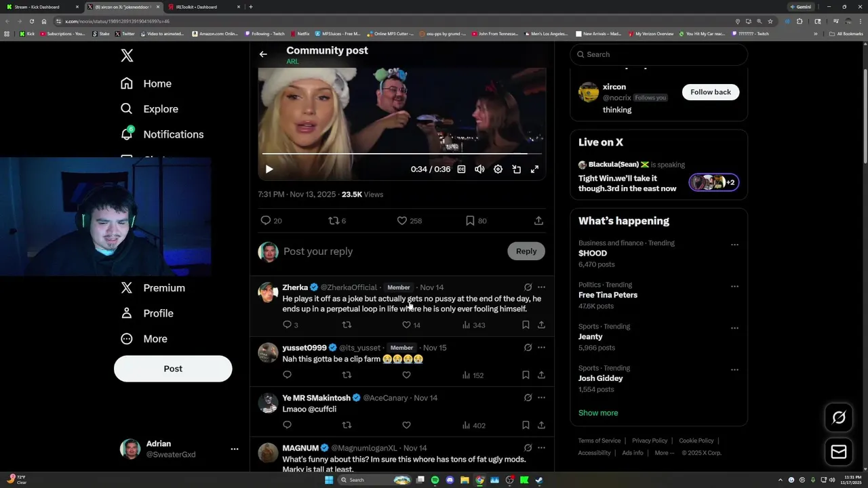Screen dimensions: 868x488
Task: Toggle picture-in-picture mode for video
Action: click(516, 169)
